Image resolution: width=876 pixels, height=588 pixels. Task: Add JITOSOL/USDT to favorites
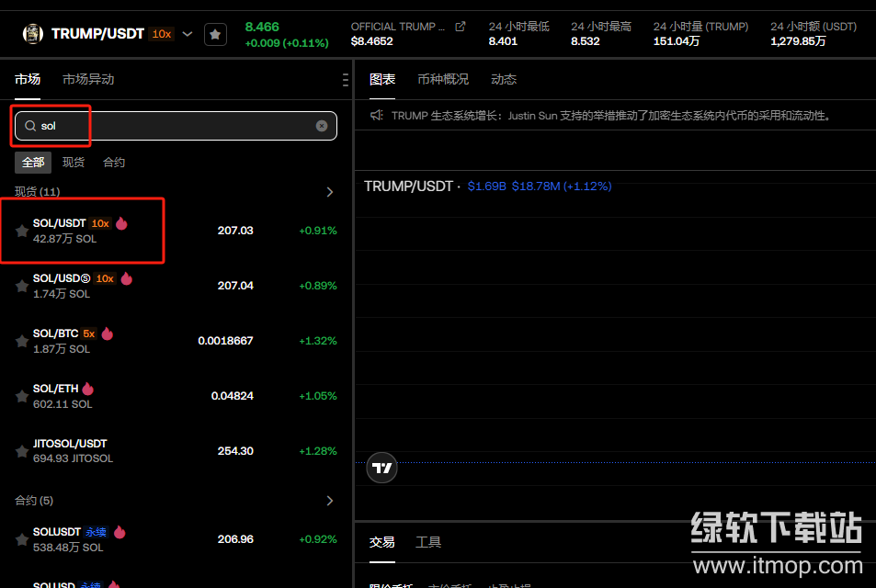click(x=22, y=452)
